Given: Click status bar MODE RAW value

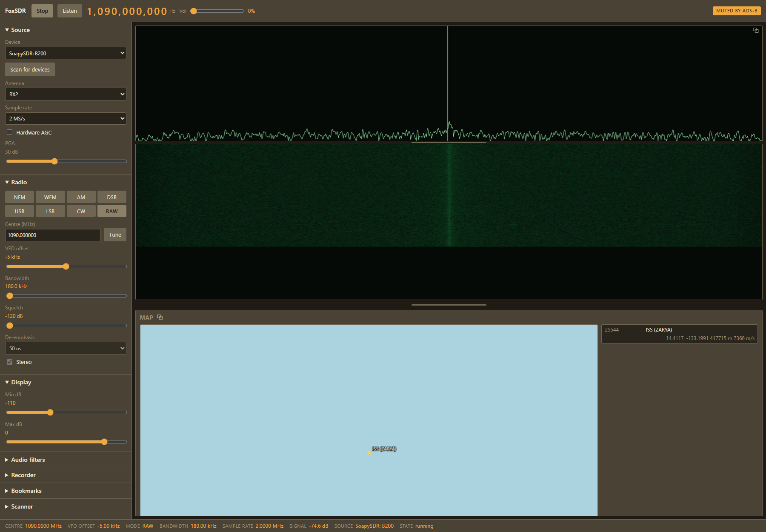Looking at the screenshot, I should 148,526.
